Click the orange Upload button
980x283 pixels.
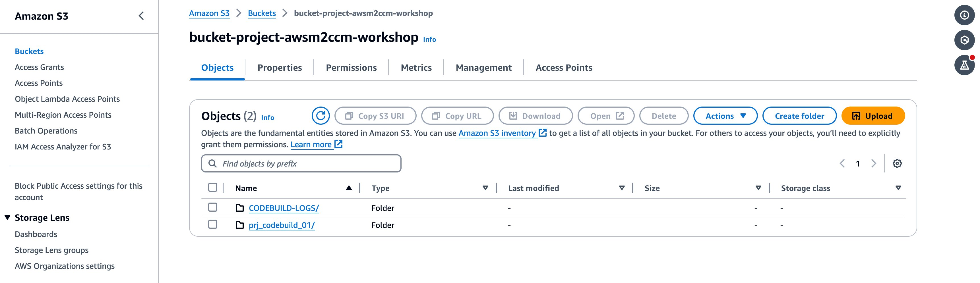click(x=873, y=116)
